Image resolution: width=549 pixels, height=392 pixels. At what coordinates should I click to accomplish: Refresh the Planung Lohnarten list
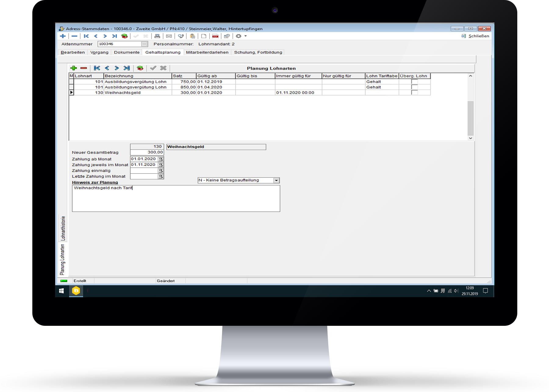click(x=140, y=68)
